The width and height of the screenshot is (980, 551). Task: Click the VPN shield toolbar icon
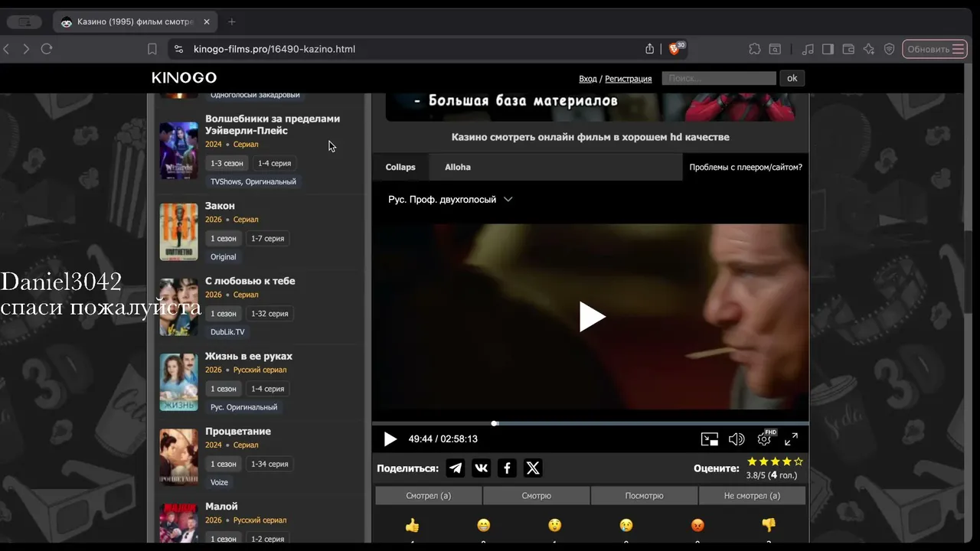pyautogui.click(x=889, y=49)
